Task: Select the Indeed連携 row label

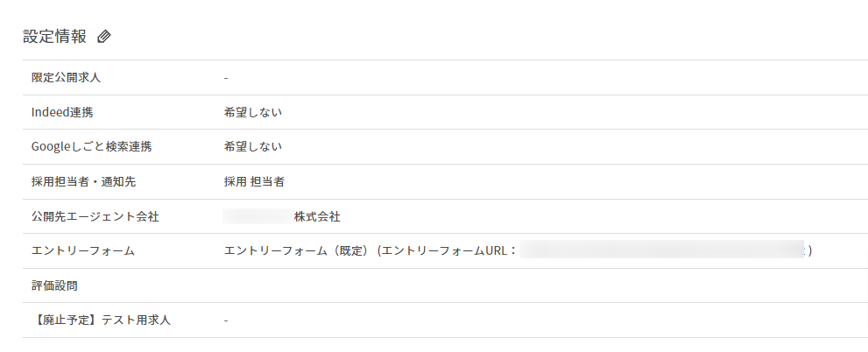Action: coord(62,112)
